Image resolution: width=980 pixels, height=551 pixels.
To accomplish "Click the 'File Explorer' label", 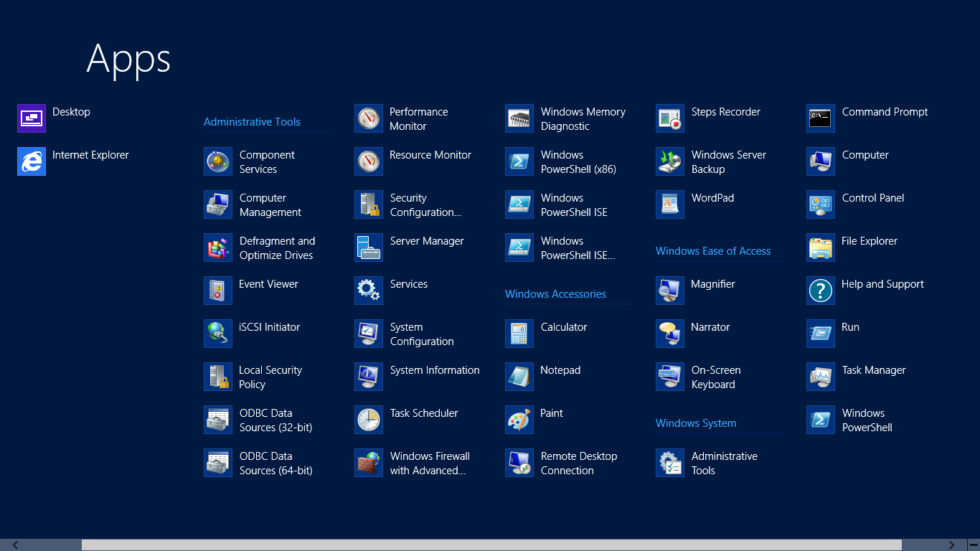I will tap(870, 241).
